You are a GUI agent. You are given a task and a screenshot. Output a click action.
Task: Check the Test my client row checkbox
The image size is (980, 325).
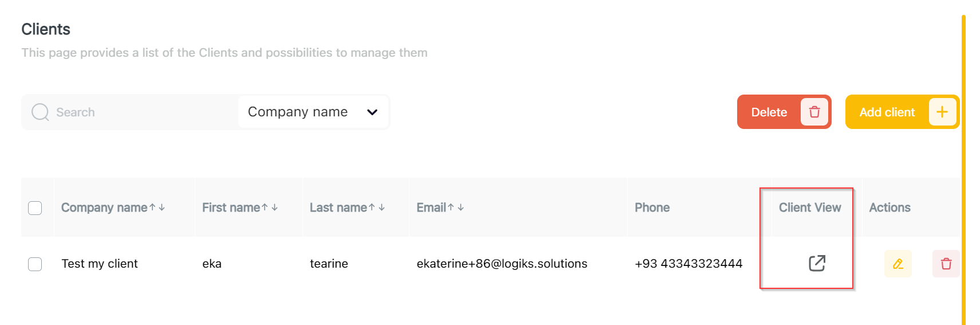tap(35, 264)
